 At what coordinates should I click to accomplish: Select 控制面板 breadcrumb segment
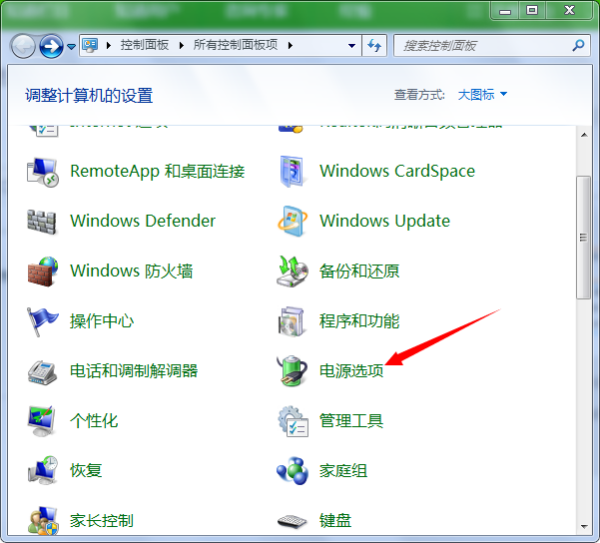[x=145, y=45]
